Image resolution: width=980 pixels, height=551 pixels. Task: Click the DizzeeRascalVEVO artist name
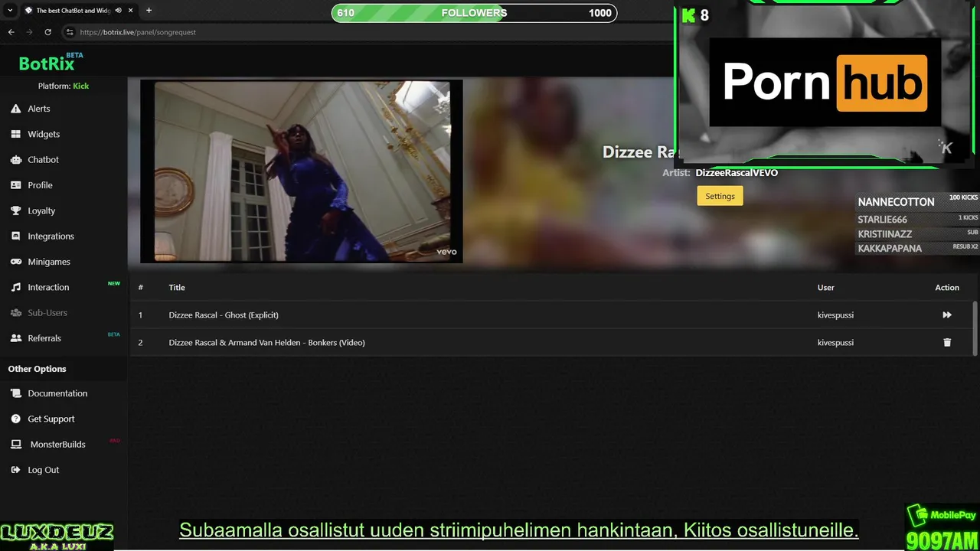tap(737, 173)
